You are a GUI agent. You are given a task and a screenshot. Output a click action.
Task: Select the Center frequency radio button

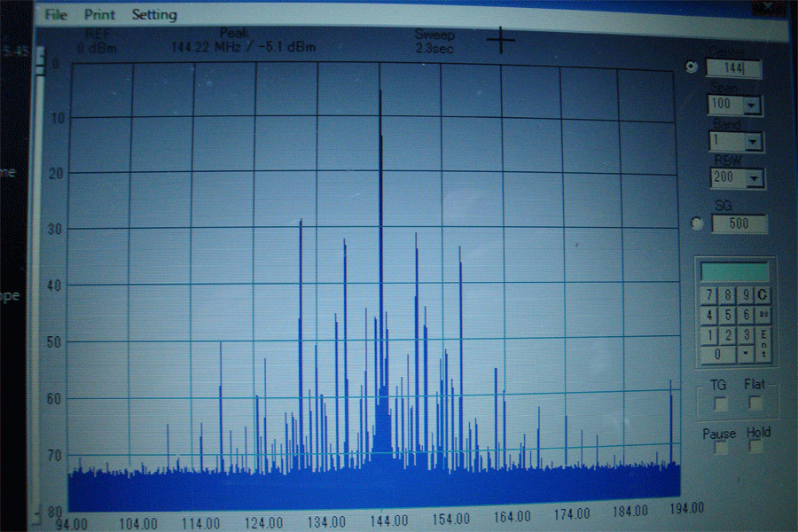[x=692, y=67]
